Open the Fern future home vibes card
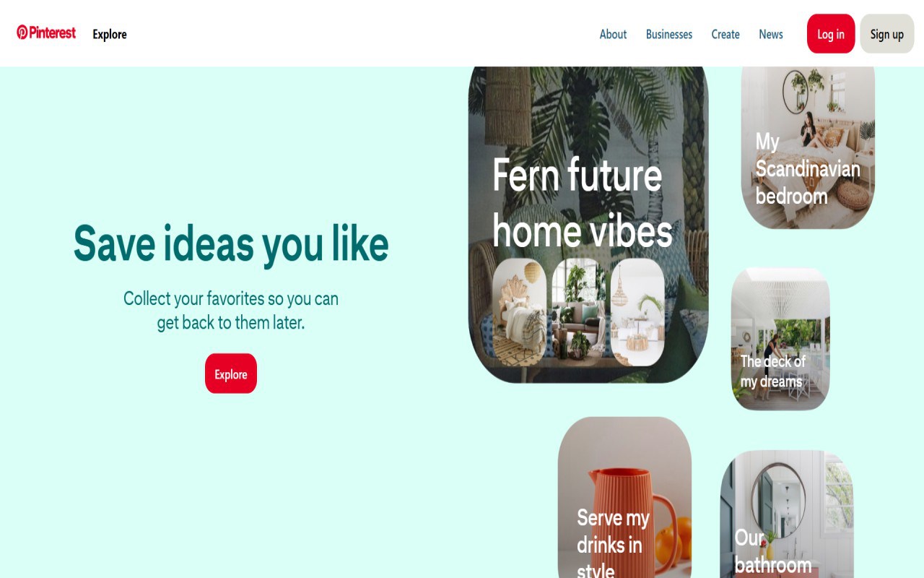 pyautogui.click(x=588, y=225)
